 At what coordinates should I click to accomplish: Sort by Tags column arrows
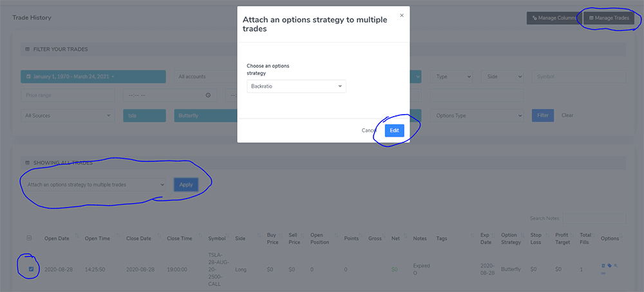pos(473,236)
